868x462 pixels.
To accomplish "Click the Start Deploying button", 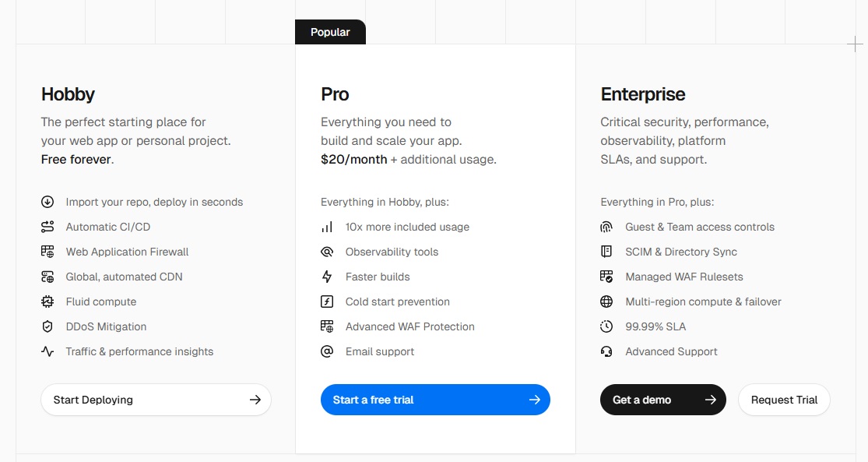I will pyautogui.click(x=156, y=400).
